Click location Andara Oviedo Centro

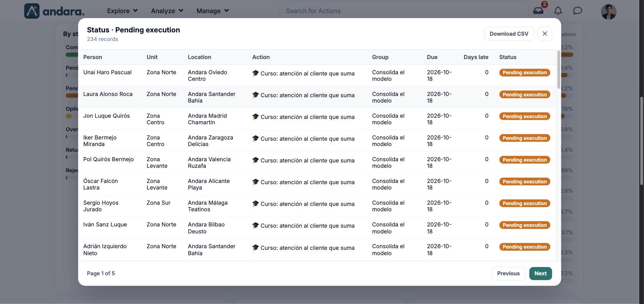(x=207, y=75)
